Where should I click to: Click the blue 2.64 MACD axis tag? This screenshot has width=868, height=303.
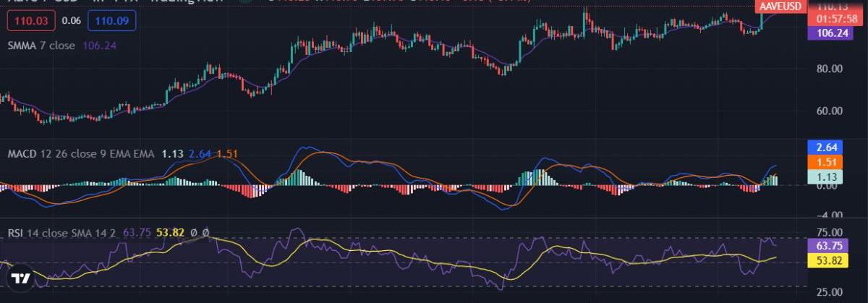tap(827, 148)
